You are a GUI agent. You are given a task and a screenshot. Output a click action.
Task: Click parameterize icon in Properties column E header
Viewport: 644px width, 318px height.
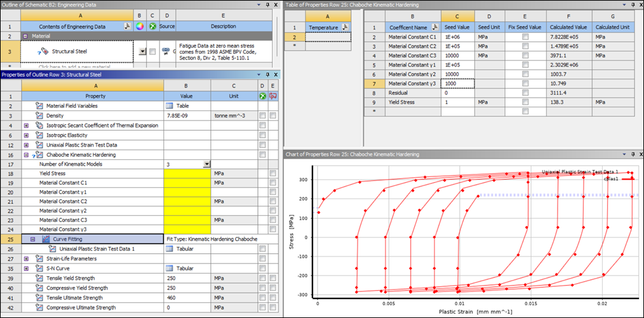[272, 96]
